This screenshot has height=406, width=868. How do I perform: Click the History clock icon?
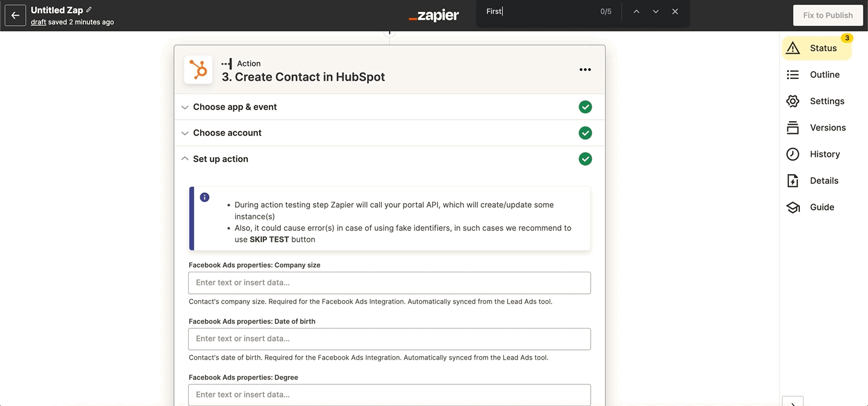click(793, 154)
